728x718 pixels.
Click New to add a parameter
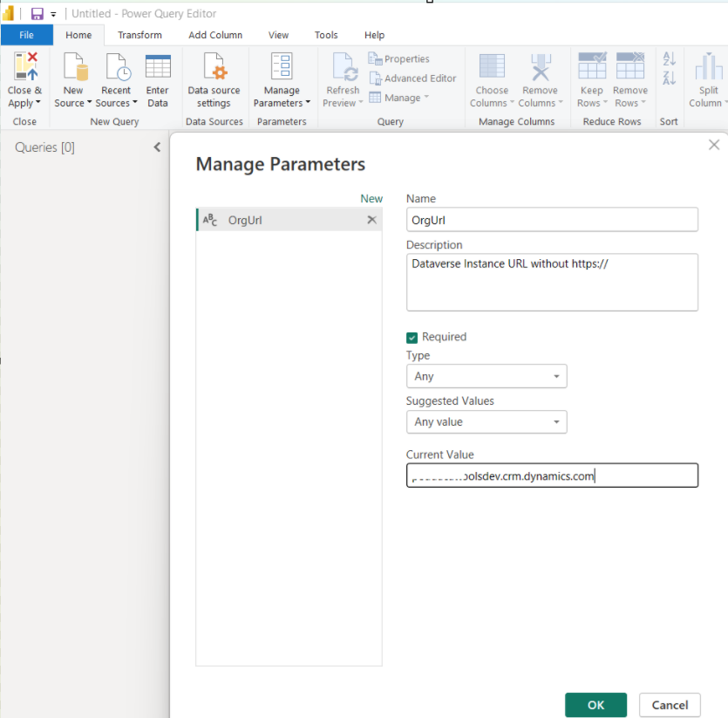pyautogui.click(x=371, y=199)
